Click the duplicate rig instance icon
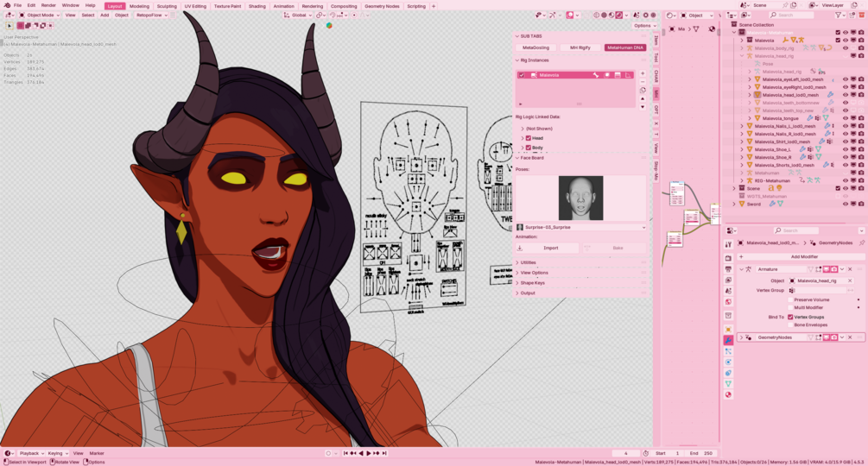The height and width of the screenshot is (466, 868). point(643,90)
